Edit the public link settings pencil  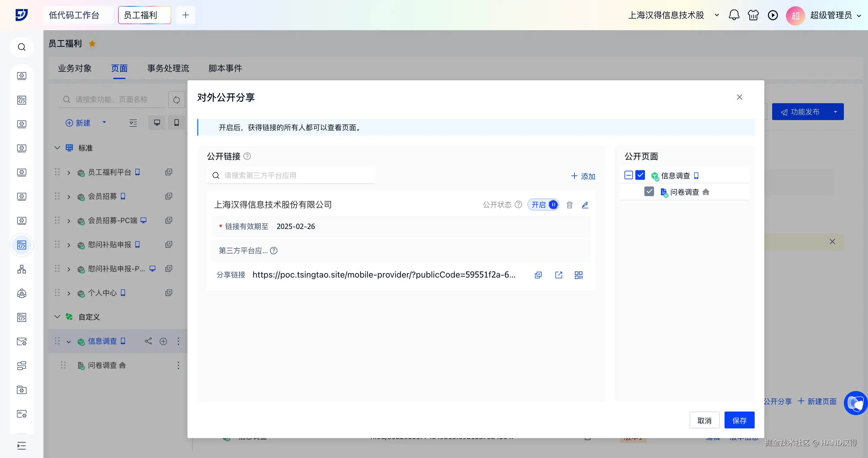585,205
